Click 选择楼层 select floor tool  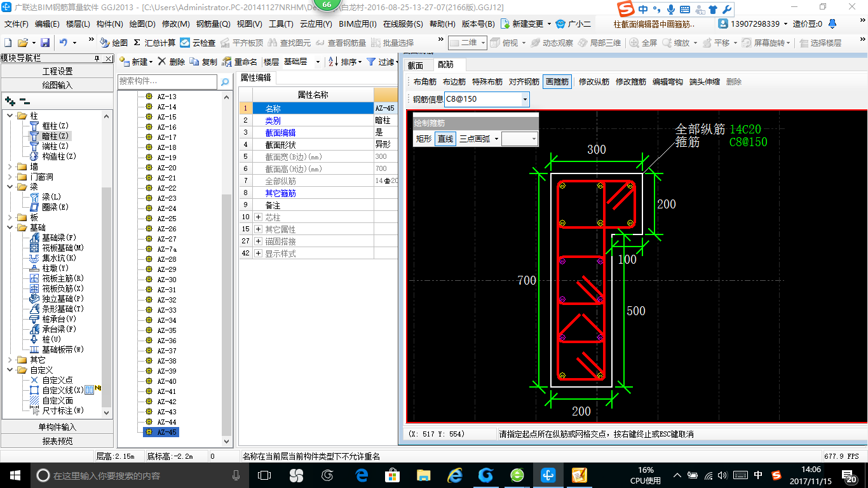point(820,43)
